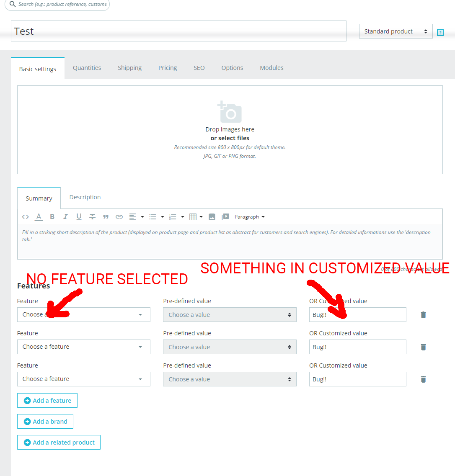455x476 pixels.
Task: Click first customized value field
Action: click(357, 314)
